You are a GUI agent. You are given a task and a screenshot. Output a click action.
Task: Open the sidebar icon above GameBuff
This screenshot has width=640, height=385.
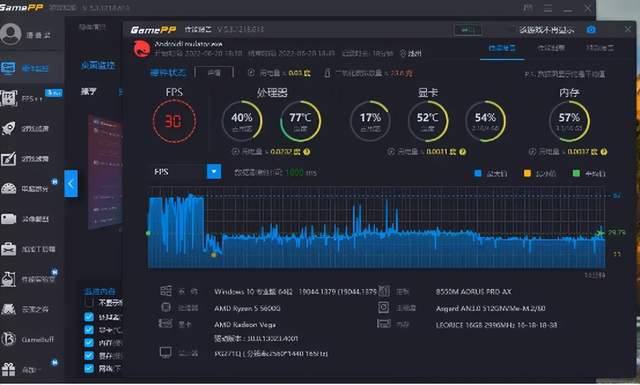(x=9, y=309)
